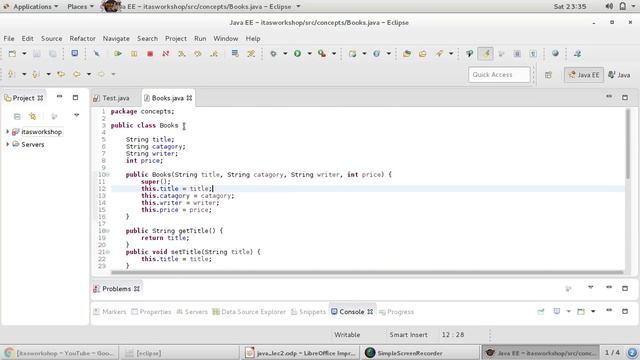This screenshot has width=640, height=360.
Task: Click the Open Web Browser globe icon
Action: [x=555, y=53]
